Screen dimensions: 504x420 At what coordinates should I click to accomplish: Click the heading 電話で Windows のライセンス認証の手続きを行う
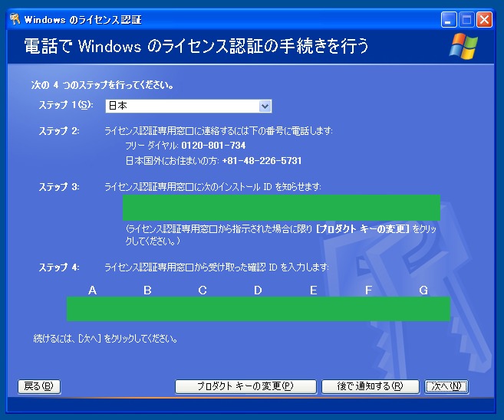tap(196, 45)
